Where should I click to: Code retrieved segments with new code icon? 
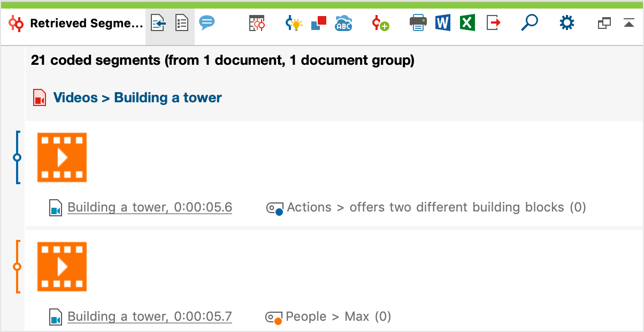tap(381, 23)
